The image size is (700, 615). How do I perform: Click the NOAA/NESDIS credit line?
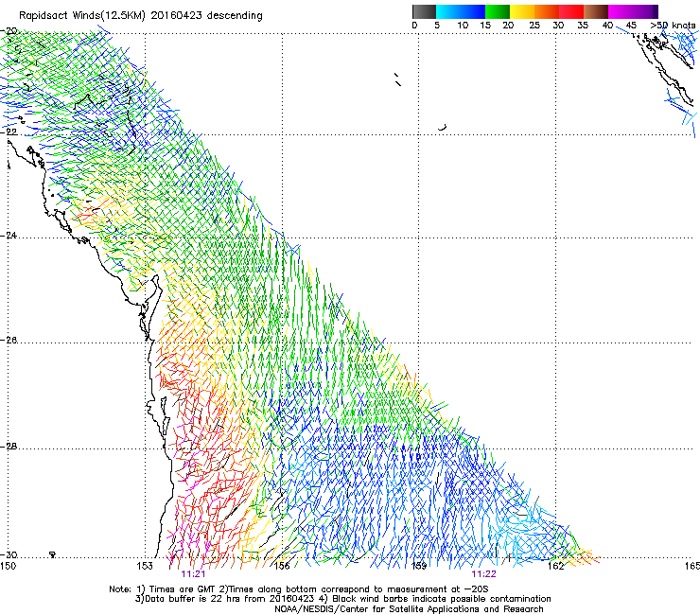409,609
